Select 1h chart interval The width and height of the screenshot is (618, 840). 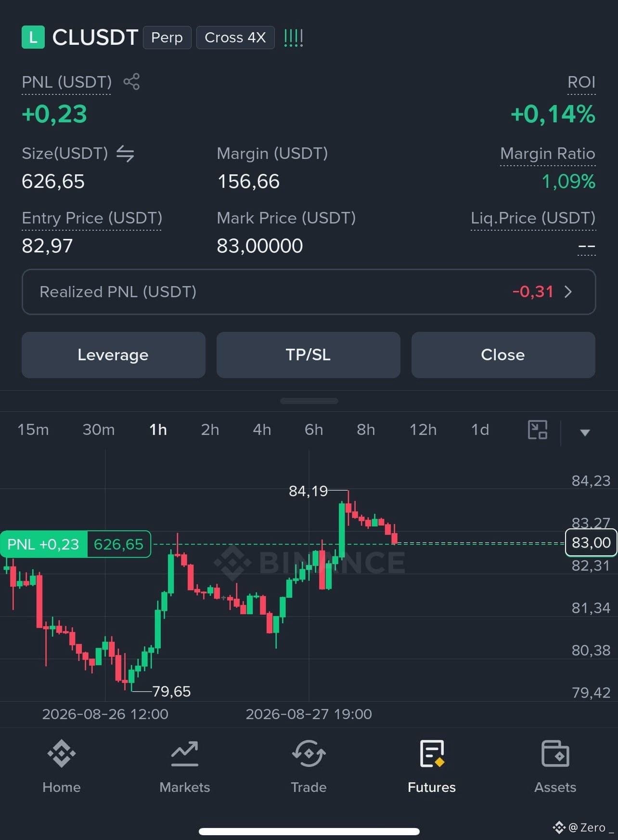click(x=158, y=430)
